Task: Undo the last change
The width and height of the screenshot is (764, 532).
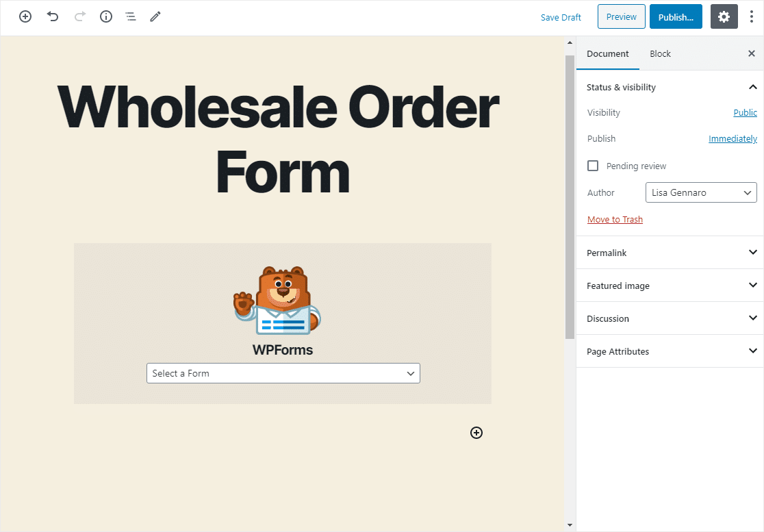Action: tap(53, 16)
